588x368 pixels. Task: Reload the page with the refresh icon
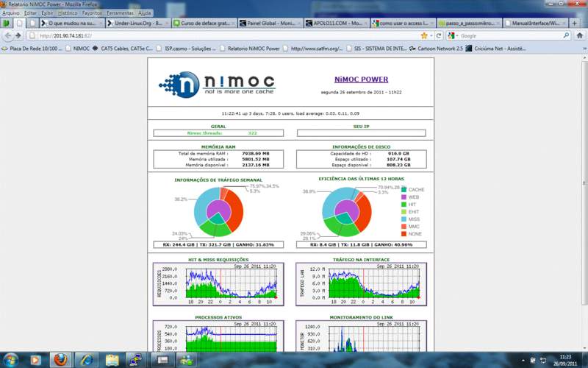[438, 35]
